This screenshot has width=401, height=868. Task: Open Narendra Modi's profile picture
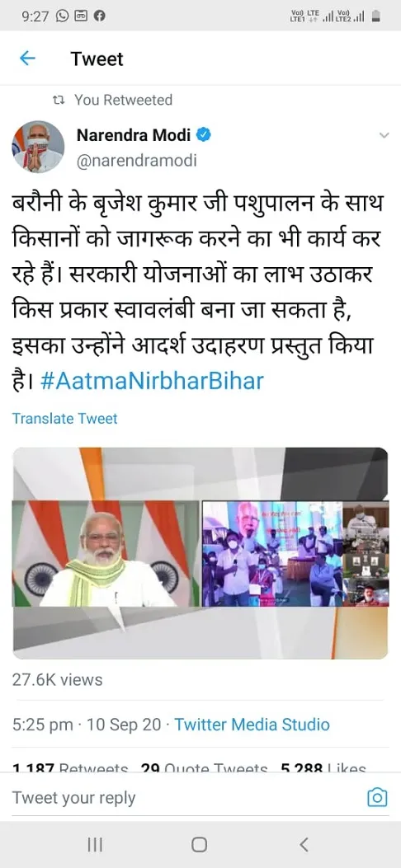[x=38, y=146]
